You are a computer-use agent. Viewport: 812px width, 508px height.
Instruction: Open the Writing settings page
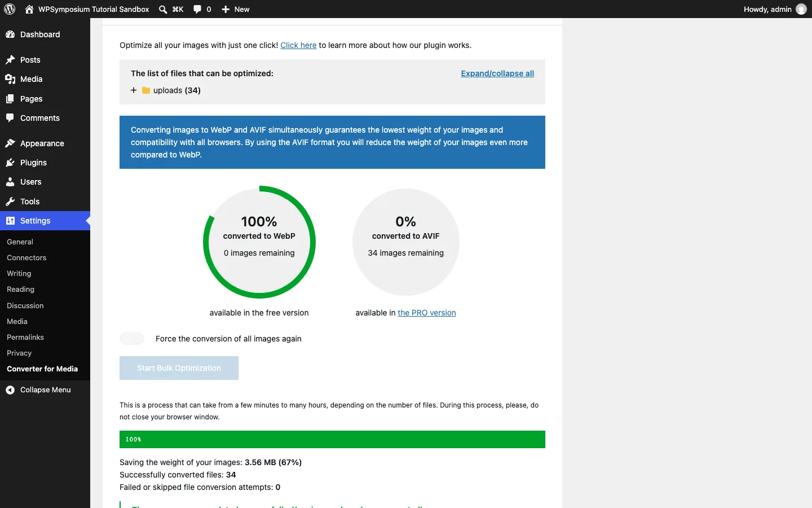[19, 273]
